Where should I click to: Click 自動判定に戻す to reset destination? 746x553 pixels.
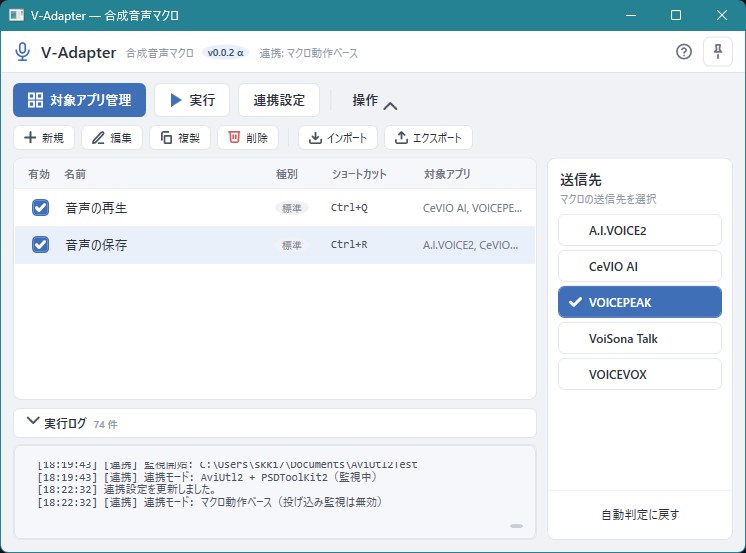tap(640, 514)
